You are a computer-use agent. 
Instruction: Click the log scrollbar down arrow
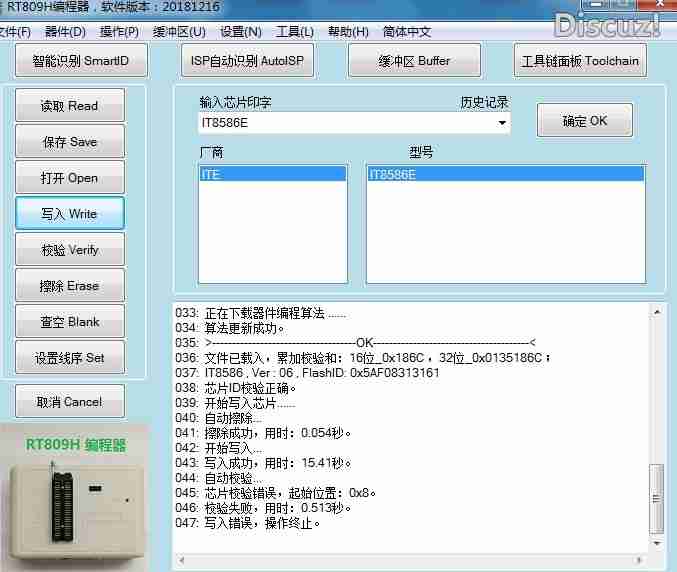pyautogui.click(x=657, y=543)
